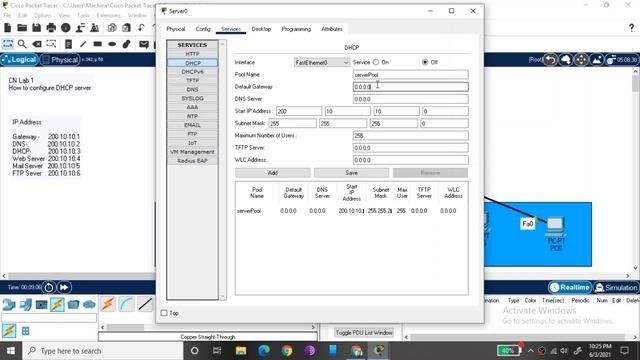Click the Fast Forward Time icon
This screenshot has width=640, height=360.
pyautogui.click(x=64, y=287)
